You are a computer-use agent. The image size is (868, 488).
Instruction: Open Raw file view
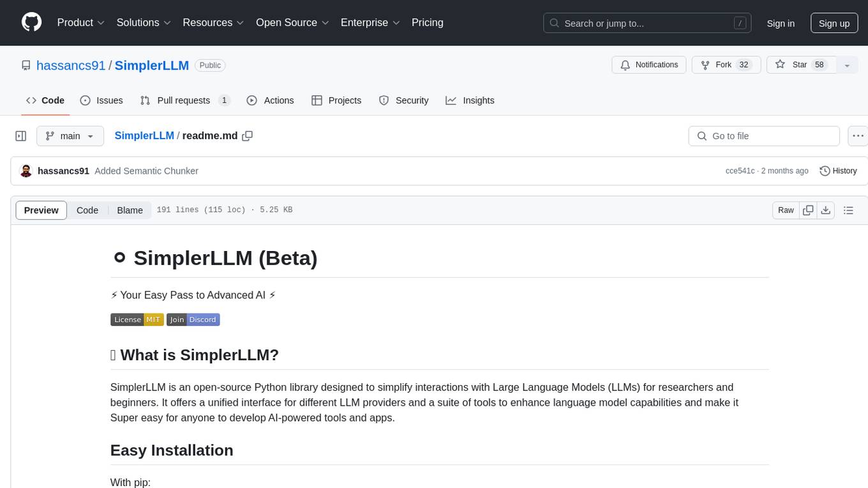pyautogui.click(x=786, y=210)
